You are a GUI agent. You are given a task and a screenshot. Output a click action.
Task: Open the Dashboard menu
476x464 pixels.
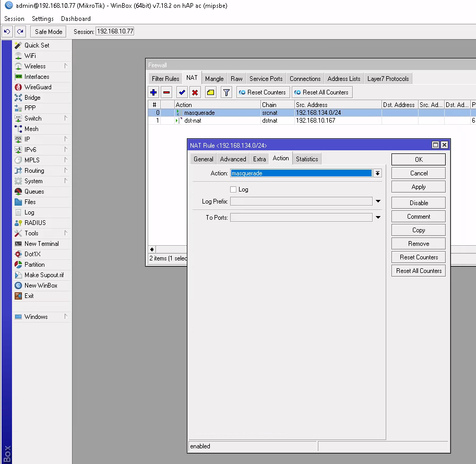[76, 18]
